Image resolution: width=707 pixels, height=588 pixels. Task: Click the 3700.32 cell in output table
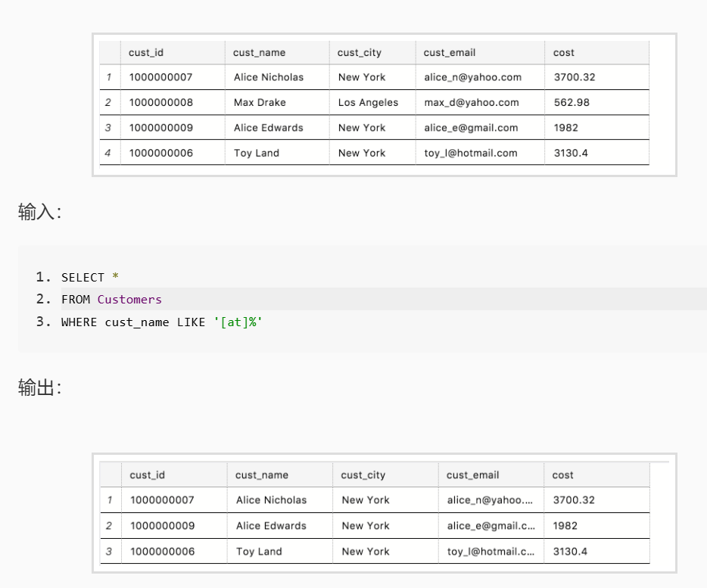click(x=597, y=499)
